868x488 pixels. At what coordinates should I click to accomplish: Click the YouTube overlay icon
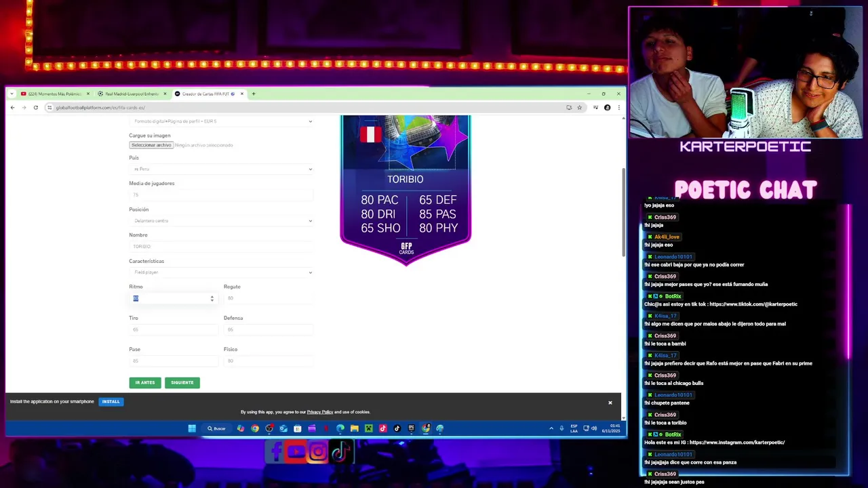click(296, 451)
